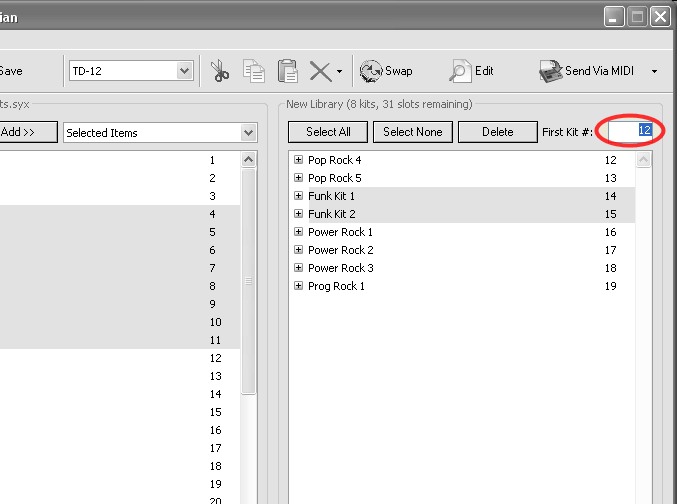Click the Paste clipboard icon
The height and width of the screenshot is (504, 677).
point(287,71)
